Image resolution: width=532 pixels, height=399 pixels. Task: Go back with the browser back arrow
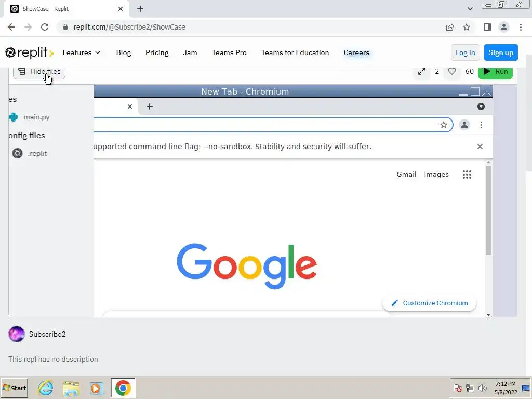click(x=11, y=27)
